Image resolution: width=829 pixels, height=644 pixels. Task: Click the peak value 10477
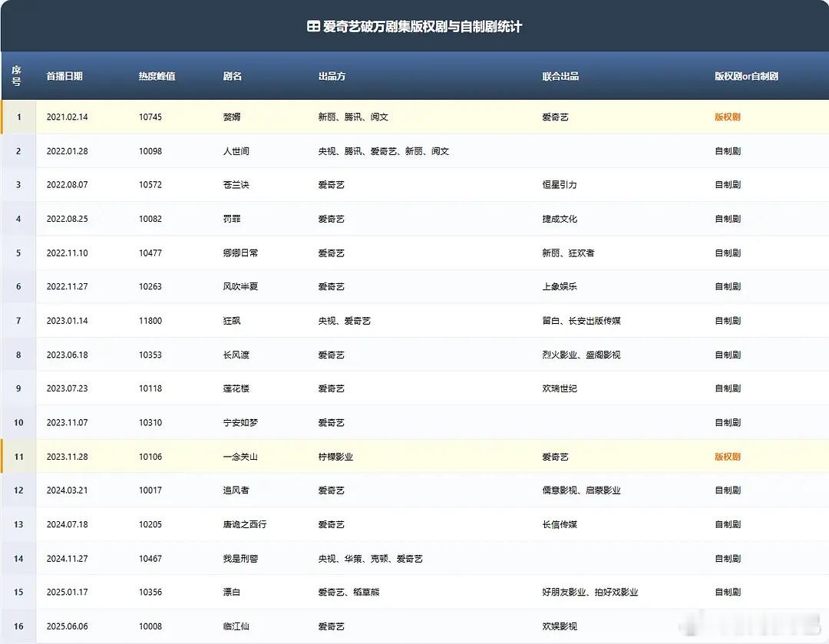(x=150, y=253)
